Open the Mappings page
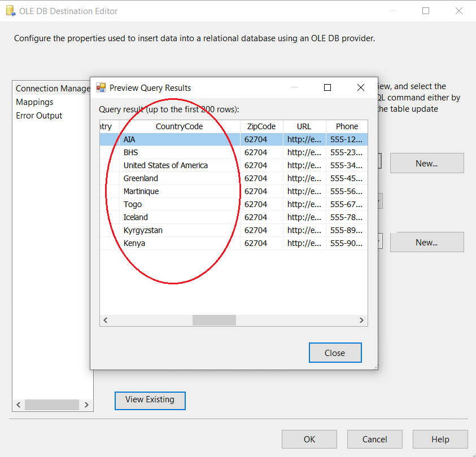The height and width of the screenshot is (457, 476). (x=34, y=102)
